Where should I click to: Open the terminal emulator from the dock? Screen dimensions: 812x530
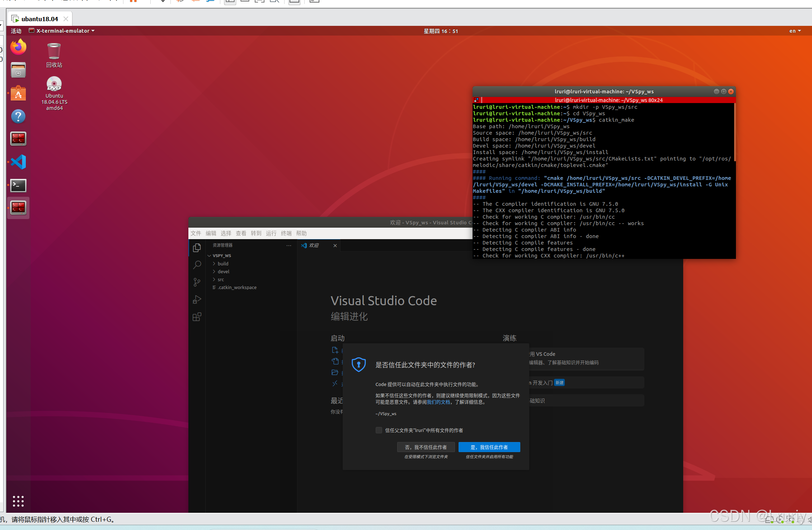click(18, 185)
